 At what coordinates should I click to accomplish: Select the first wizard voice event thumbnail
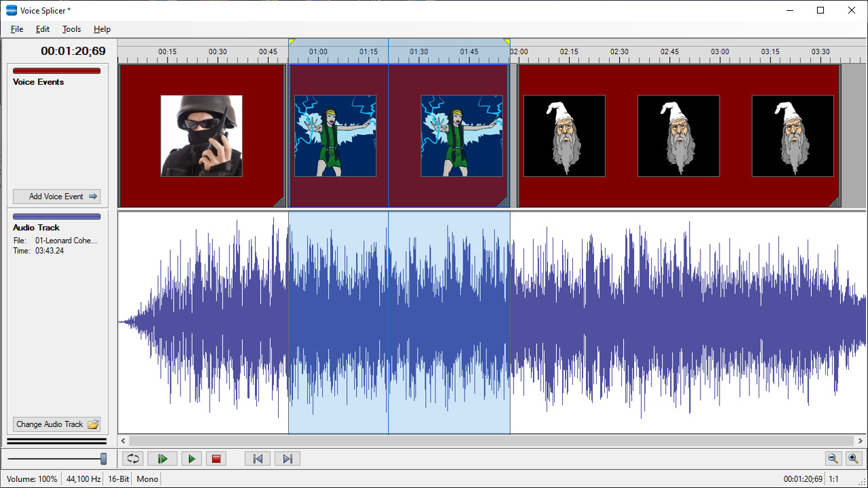click(564, 135)
